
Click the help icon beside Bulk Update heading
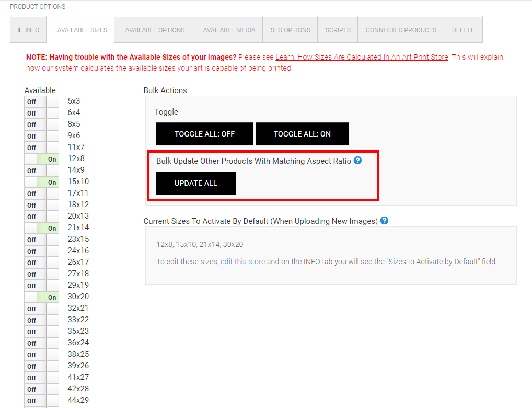tap(357, 161)
